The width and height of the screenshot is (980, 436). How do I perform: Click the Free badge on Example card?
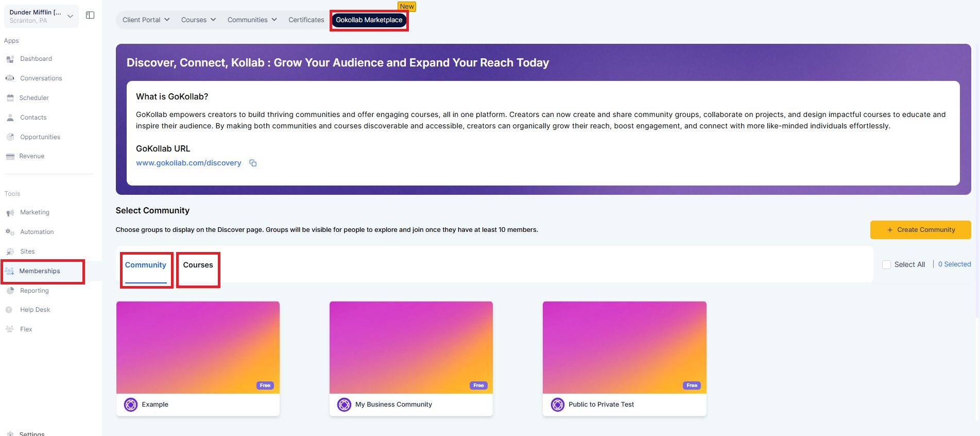click(x=265, y=385)
